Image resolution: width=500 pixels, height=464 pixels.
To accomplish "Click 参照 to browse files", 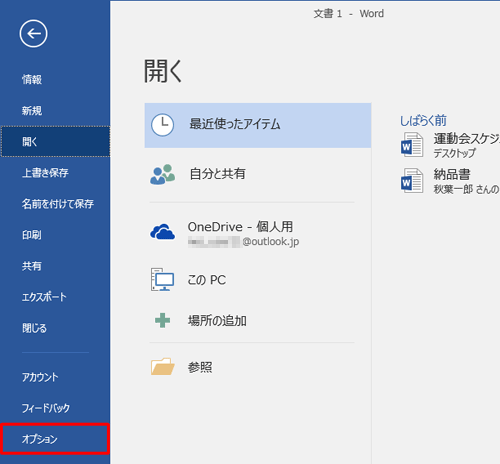I will tap(258, 367).
